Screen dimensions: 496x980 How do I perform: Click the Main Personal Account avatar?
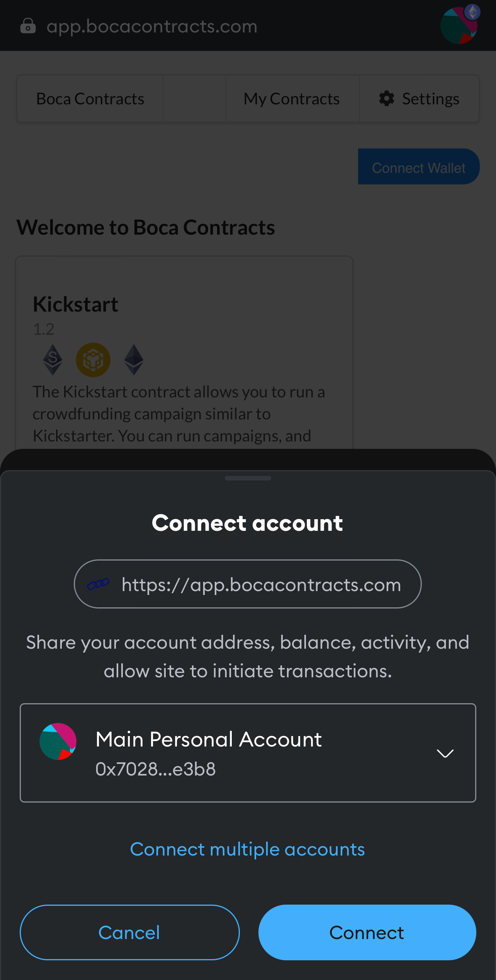tap(58, 741)
